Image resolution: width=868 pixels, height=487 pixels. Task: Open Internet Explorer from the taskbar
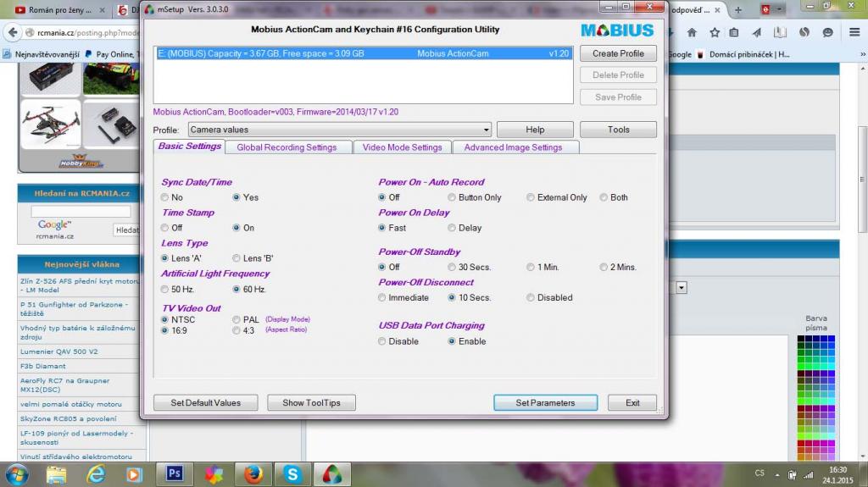96,473
